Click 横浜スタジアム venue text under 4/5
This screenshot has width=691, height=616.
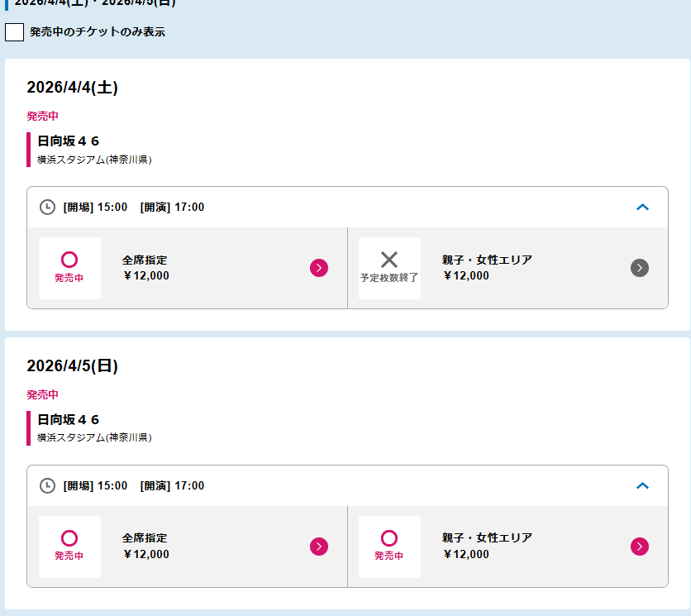(x=94, y=437)
